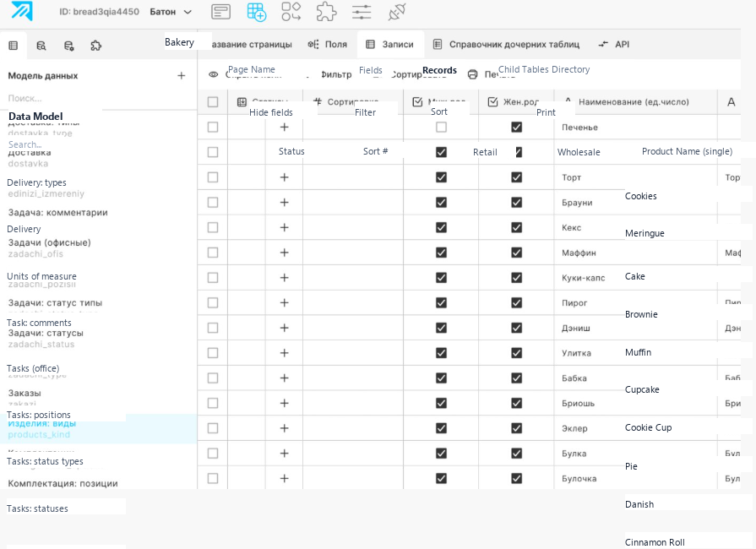Open Заказы table in sidebar
The width and height of the screenshot is (756, 549).
(24, 393)
